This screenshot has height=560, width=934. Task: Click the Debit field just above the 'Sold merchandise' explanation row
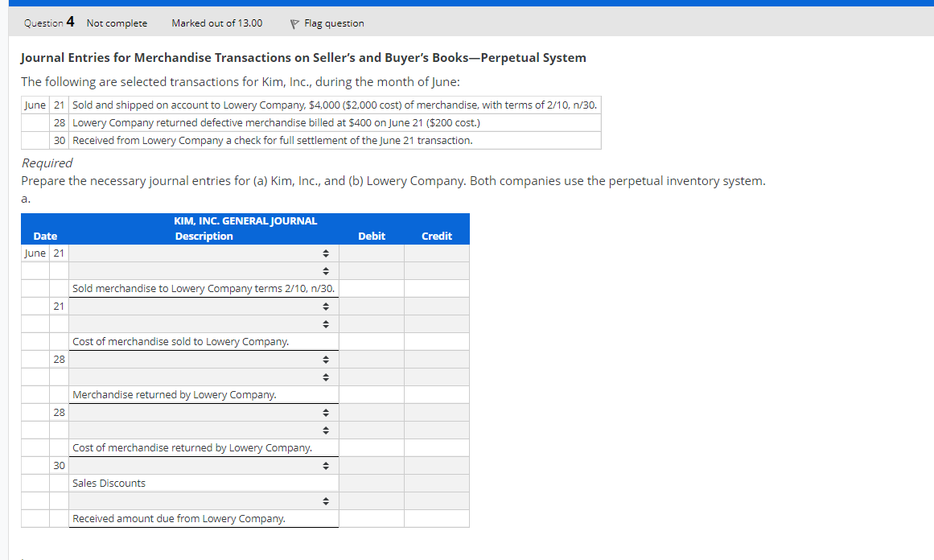[372, 271]
